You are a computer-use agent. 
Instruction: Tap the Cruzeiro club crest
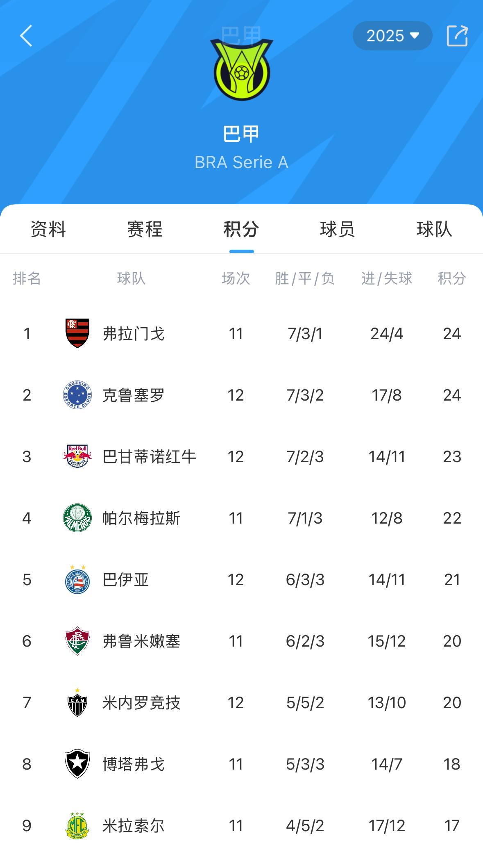77,395
